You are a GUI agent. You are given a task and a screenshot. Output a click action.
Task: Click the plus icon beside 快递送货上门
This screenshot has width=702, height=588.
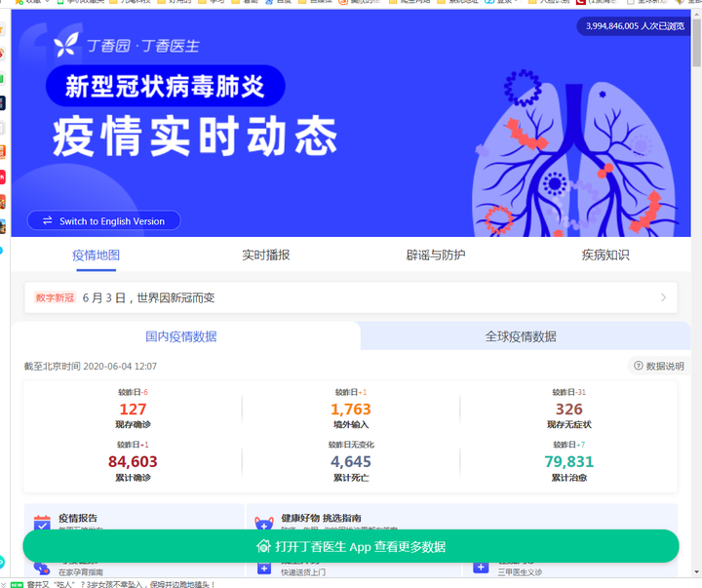(x=264, y=568)
